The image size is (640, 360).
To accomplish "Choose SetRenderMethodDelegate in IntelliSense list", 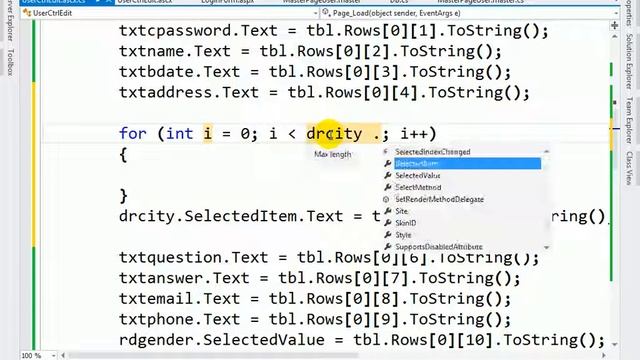I will [439, 199].
